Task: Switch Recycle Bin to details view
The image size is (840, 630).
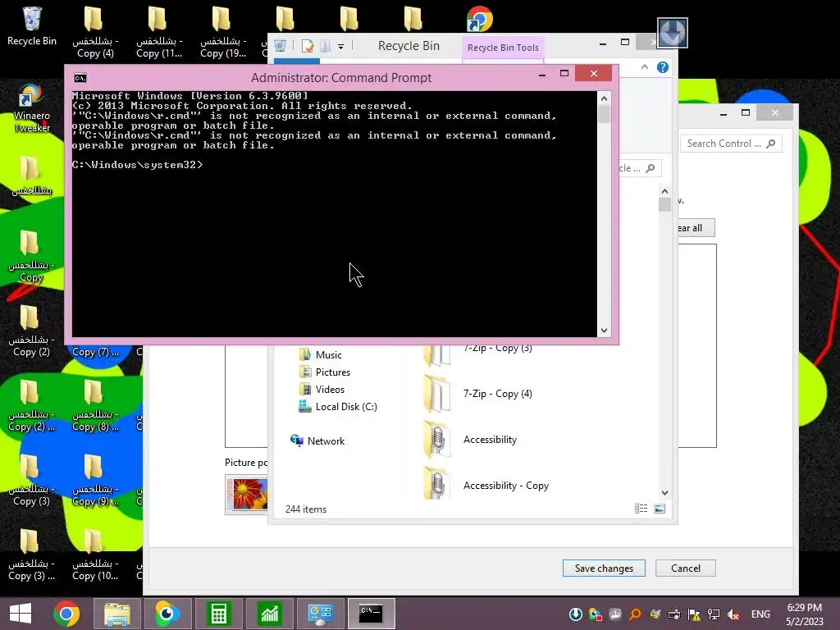Action: click(x=641, y=509)
